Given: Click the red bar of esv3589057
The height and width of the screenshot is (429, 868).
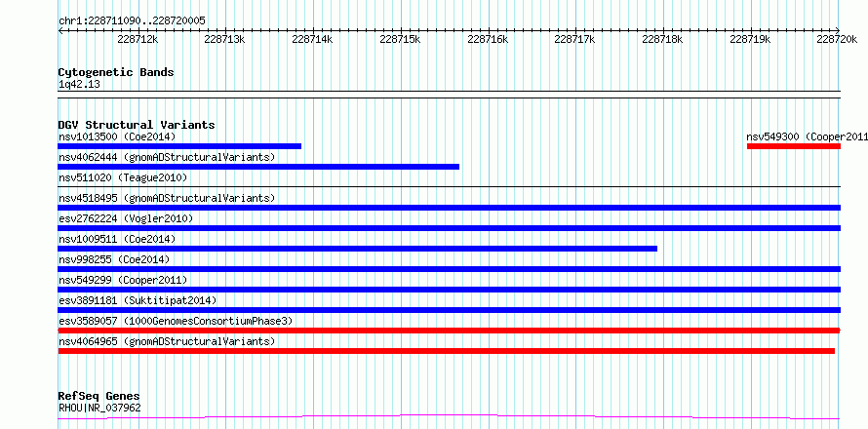Looking at the screenshot, I should click(x=450, y=331).
